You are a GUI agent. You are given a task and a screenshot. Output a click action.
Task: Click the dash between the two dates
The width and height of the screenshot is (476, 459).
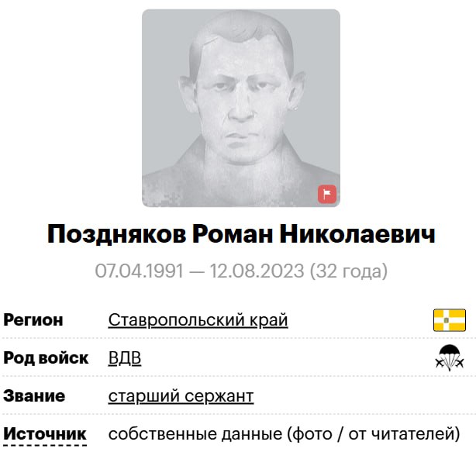pyautogui.click(x=197, y=271)
